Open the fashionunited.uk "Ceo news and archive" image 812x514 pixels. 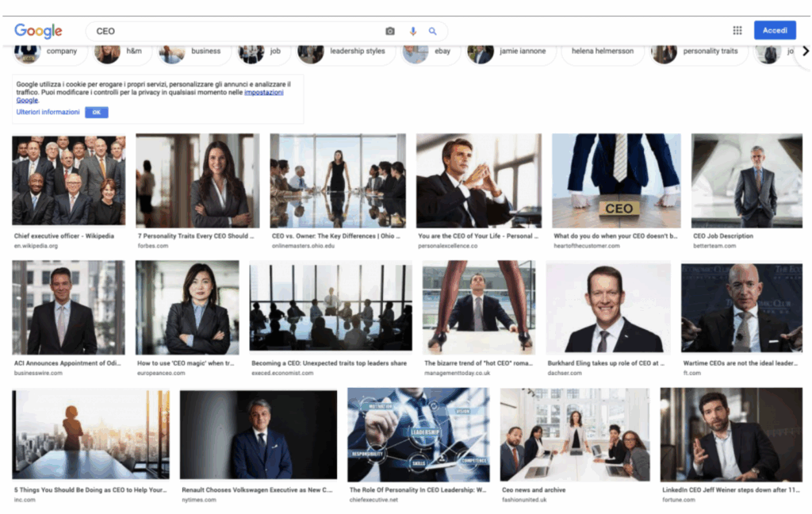tap(574, 435)
